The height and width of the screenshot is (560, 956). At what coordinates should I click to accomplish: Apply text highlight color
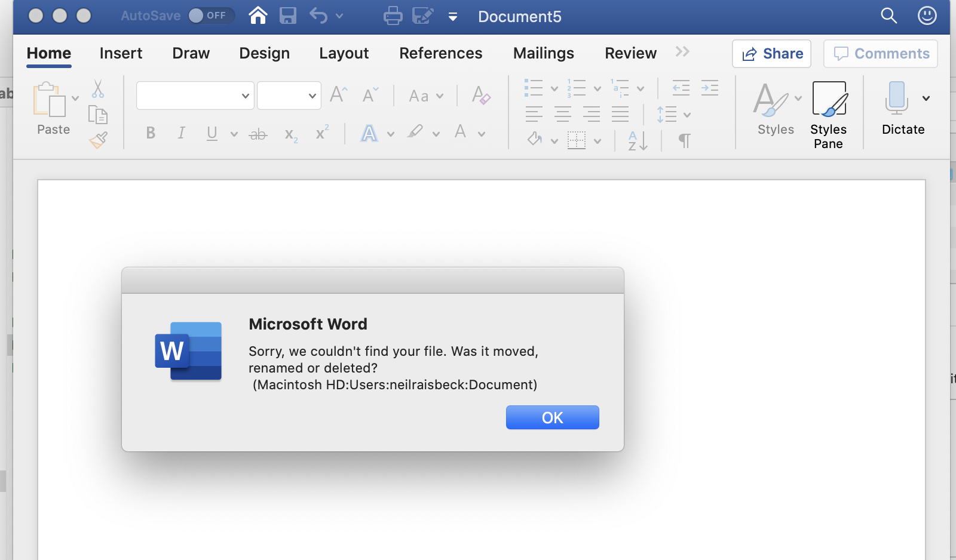coord(415,132)
